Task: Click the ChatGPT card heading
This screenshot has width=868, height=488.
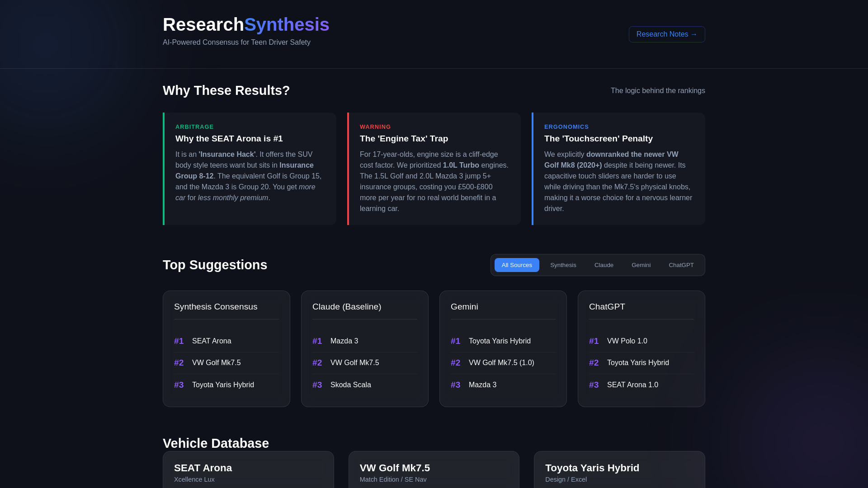Action: tap(607, 307)
